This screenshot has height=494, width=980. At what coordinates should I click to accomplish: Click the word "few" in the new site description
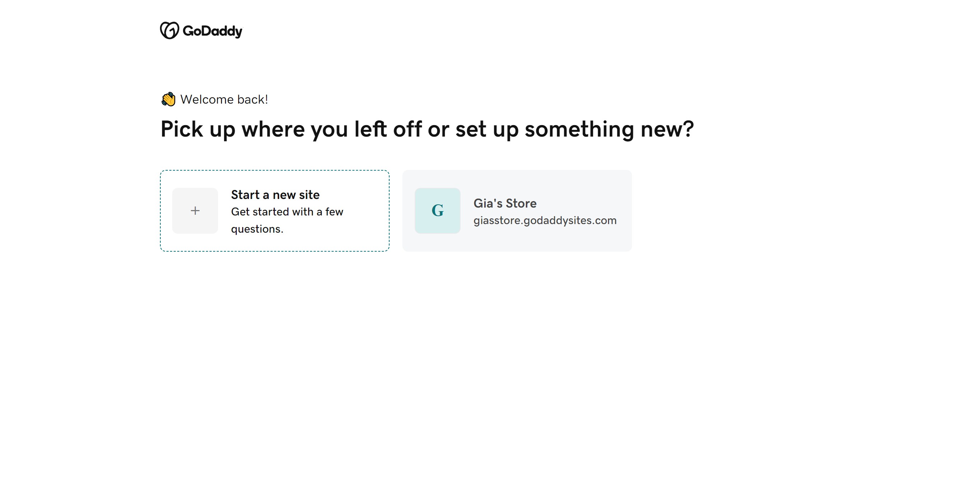pos(334,212)
